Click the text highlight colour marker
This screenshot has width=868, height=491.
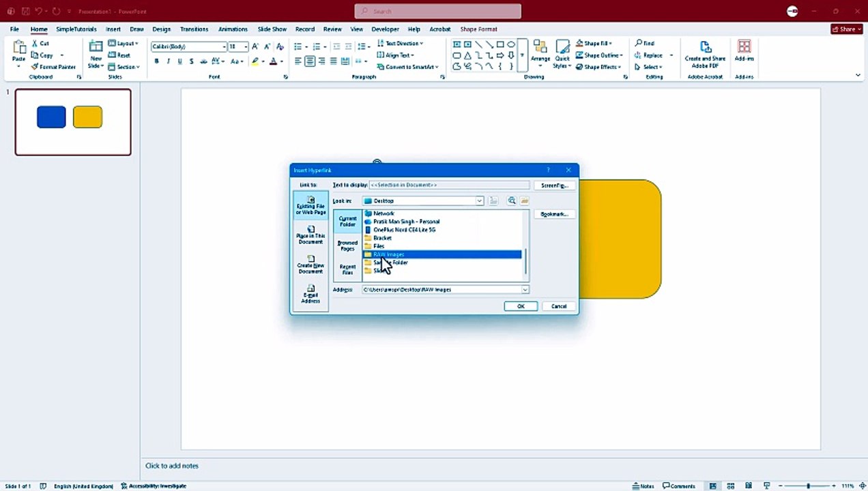255,61
